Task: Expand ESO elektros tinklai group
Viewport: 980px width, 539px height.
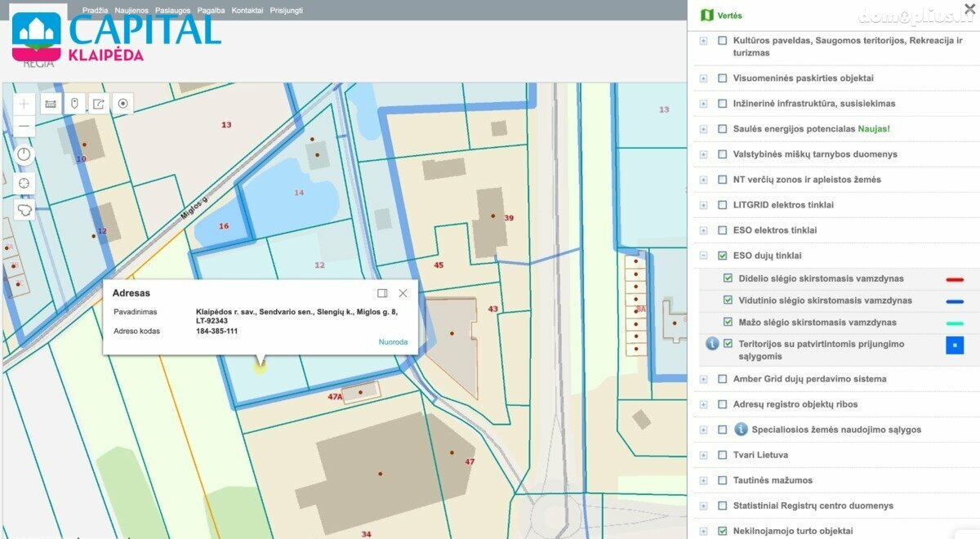Action: (x=703, y=230)
